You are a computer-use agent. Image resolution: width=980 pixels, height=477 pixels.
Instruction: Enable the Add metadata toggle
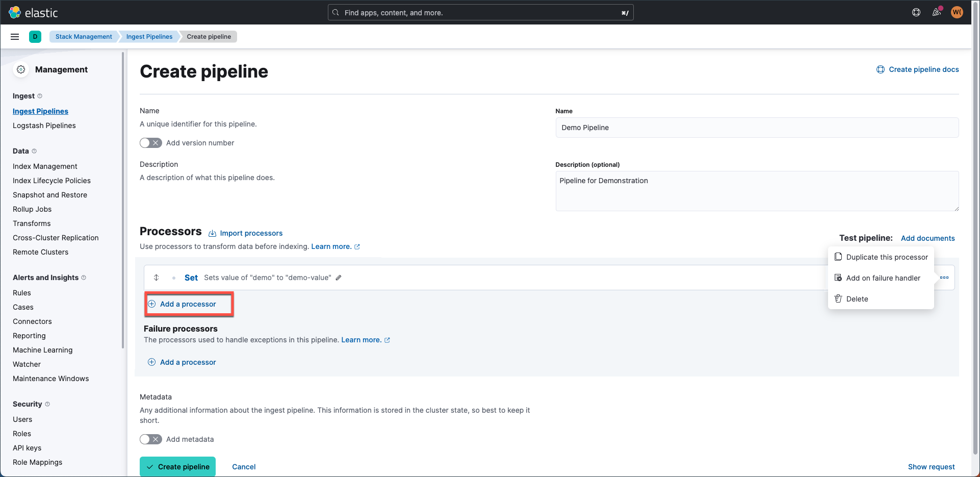150,439
